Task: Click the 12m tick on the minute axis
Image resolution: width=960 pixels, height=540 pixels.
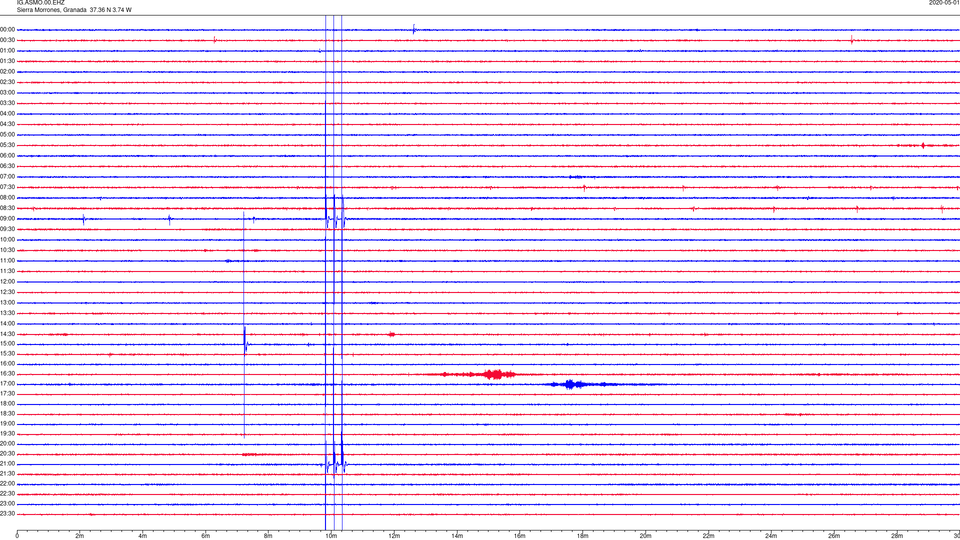Action: pos(394,536)
